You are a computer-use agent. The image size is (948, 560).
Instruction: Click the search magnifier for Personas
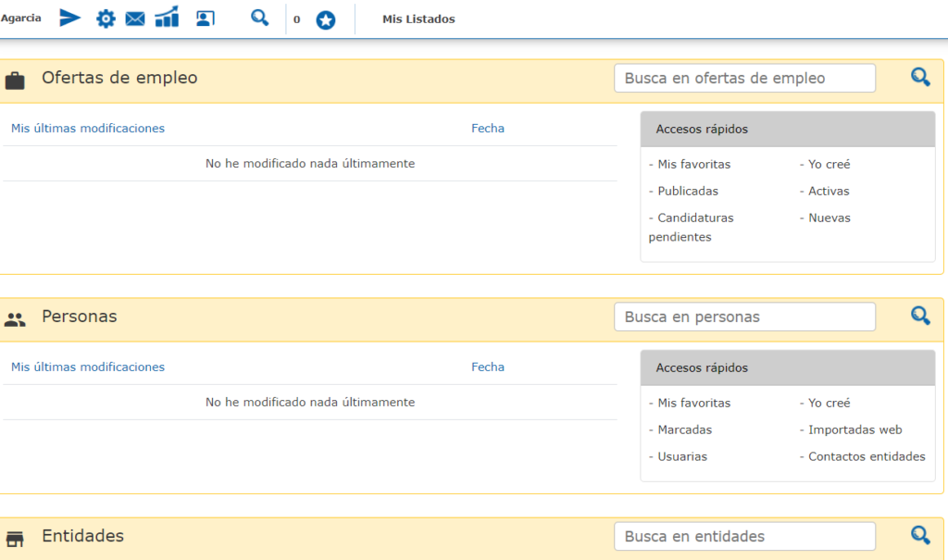920,316
